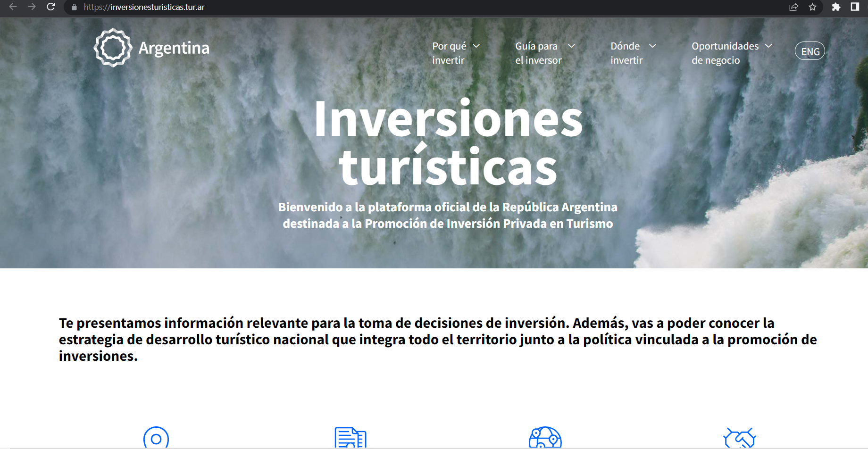
Task: Bookmark this page with the star icon
Action: 812,7
